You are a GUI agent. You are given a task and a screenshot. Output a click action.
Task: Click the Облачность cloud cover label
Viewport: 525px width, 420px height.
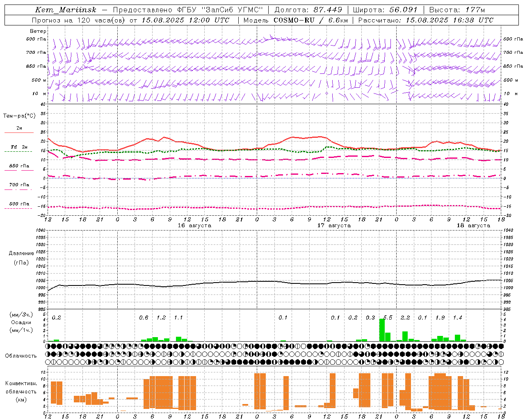pyautogui.click(x=21, y=356)
